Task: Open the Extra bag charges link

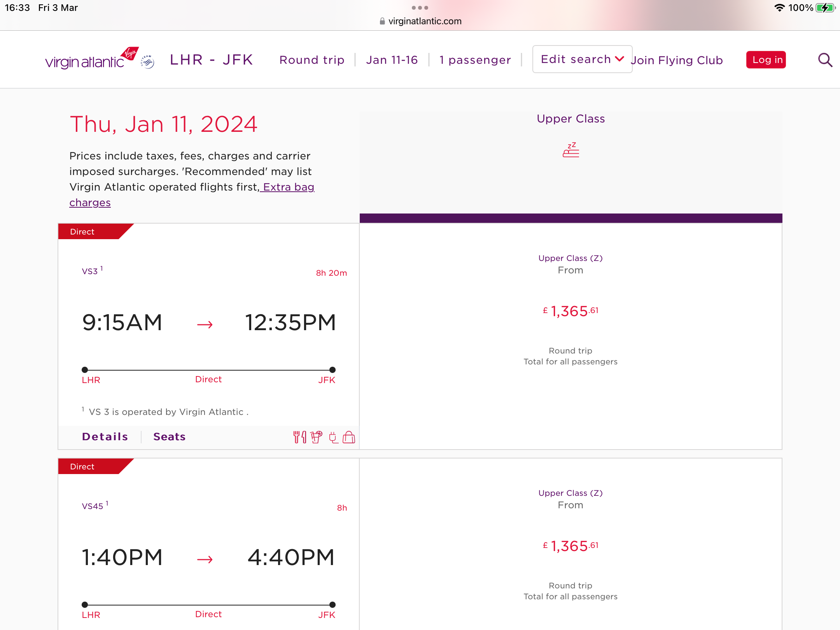Action: [192, 194]
